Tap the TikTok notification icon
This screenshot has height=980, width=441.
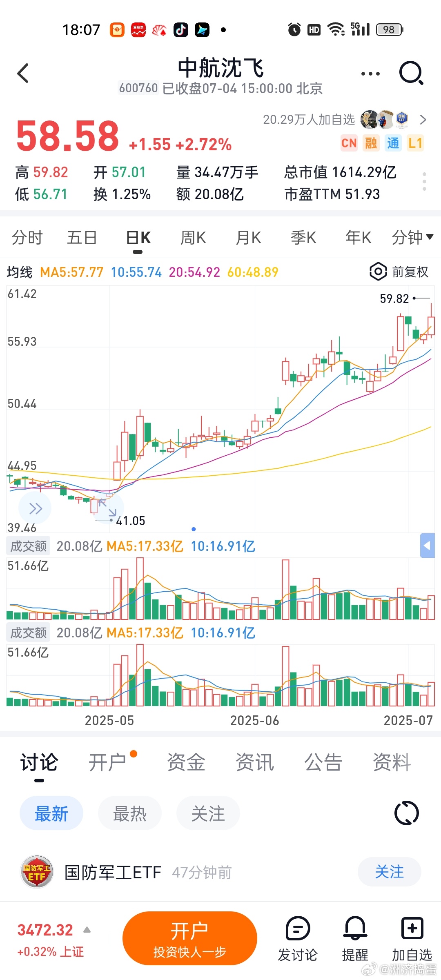click(x=181, y=29)
